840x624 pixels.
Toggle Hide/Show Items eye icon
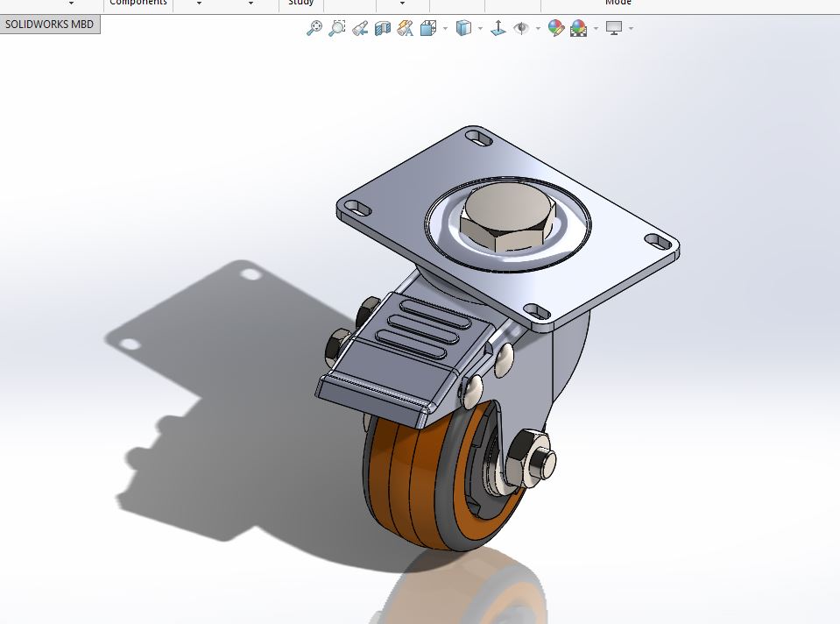(x=521, y=28)
